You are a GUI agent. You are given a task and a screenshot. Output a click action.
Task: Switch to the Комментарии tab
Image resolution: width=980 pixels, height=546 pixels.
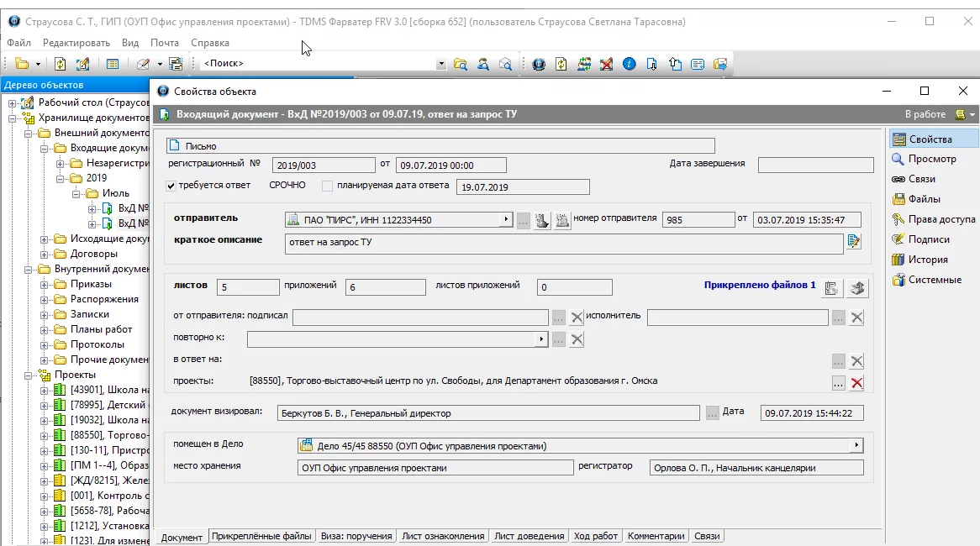click(656, 536)
